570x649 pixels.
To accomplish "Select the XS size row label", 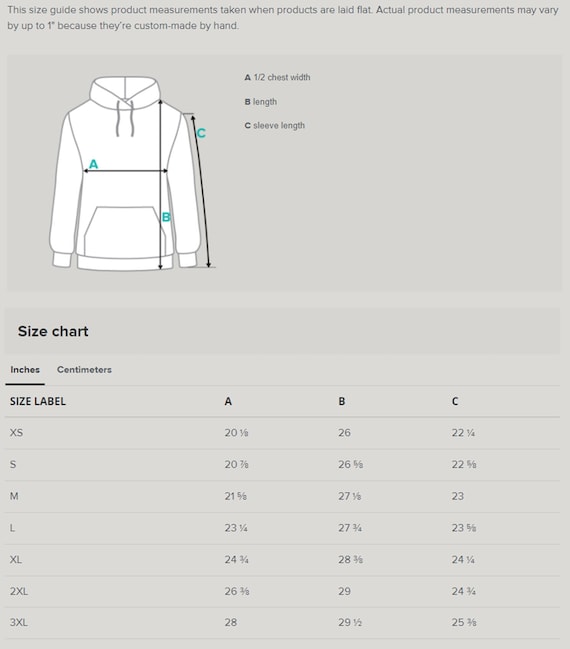I will (16, 433).
